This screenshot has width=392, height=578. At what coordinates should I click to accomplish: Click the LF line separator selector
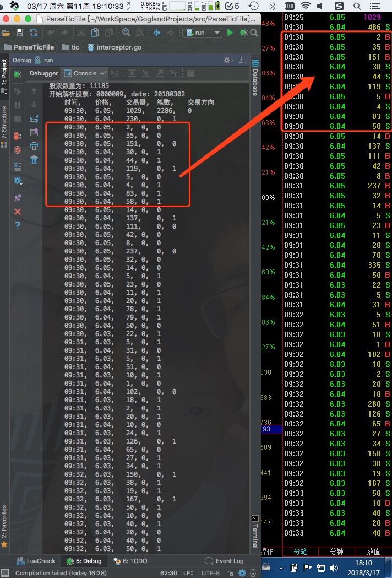(188, 573)
